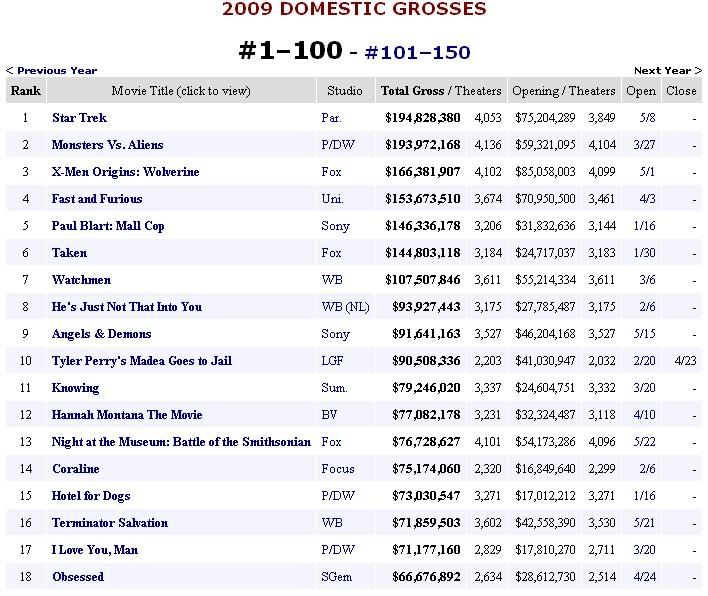Sort by the Open date column
This screenshot has width=708, height=596.
click(641, 91)
